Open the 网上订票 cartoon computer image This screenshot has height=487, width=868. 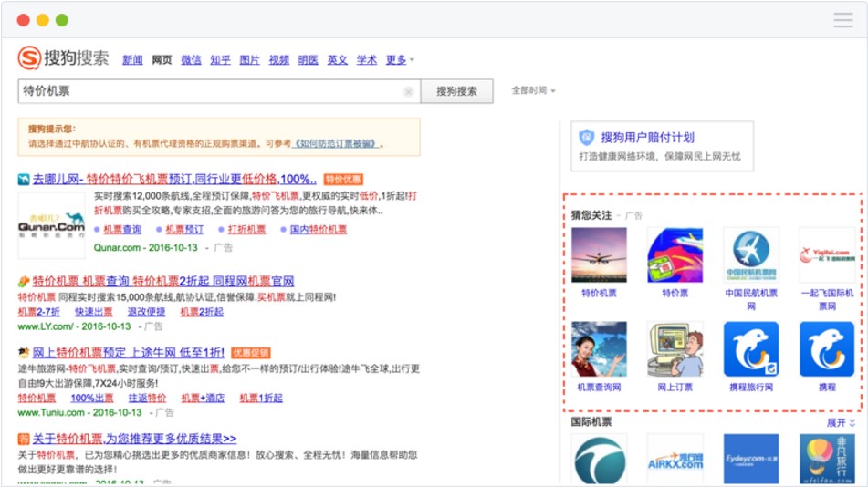click(x=675, y=349)
